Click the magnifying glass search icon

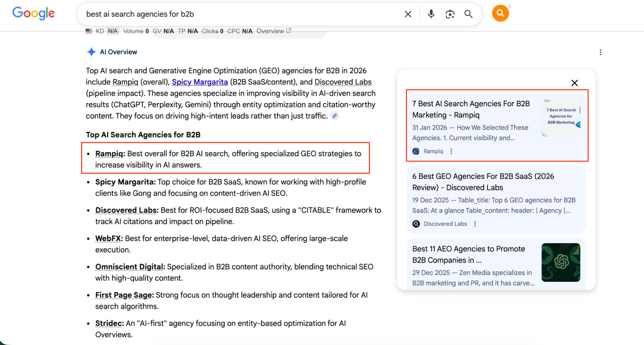point(468,14)
